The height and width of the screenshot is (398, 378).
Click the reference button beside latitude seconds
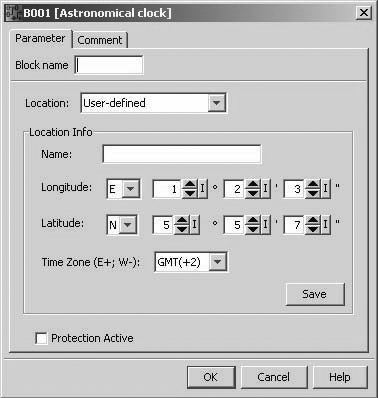click(x=325, y=225)
